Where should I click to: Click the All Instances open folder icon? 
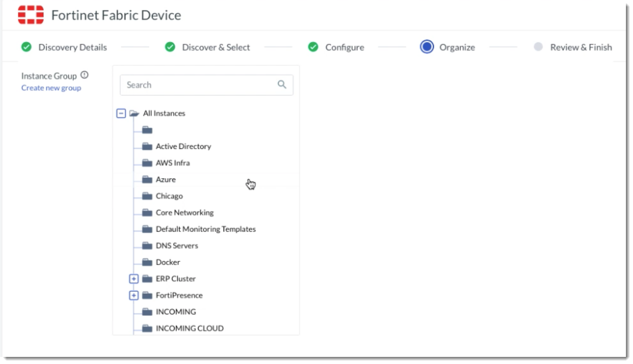tap(134, 114)
